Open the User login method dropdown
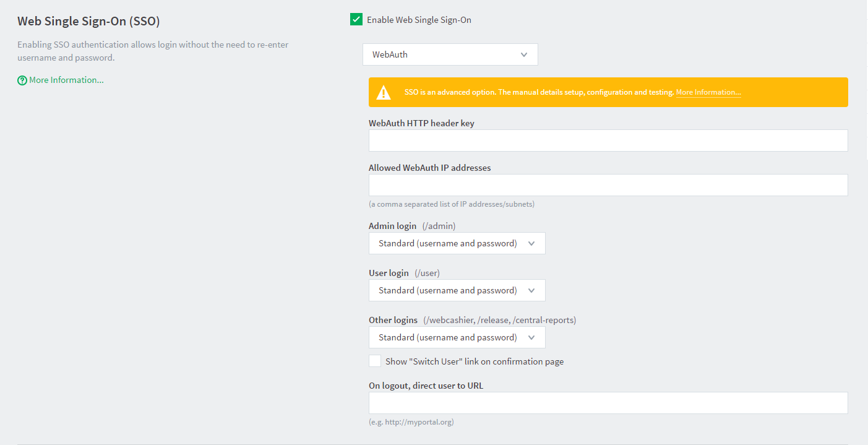 pos(457,290)
